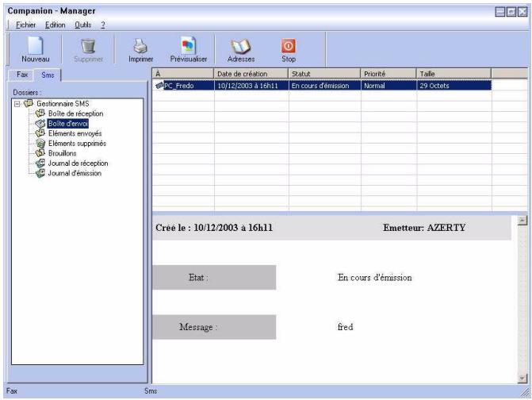
Task: Click the Nouveau new document icon
Action: pyautogui.click(x=36, y=45)
